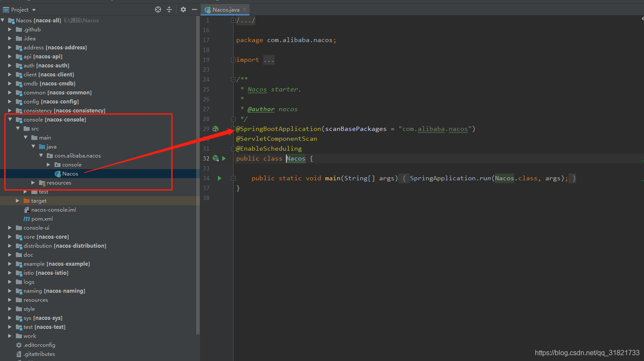Image resolution: width=644 pixels, height=361 pixels.
Task: Select client [nacos-client] module
Action: [49, 75]
